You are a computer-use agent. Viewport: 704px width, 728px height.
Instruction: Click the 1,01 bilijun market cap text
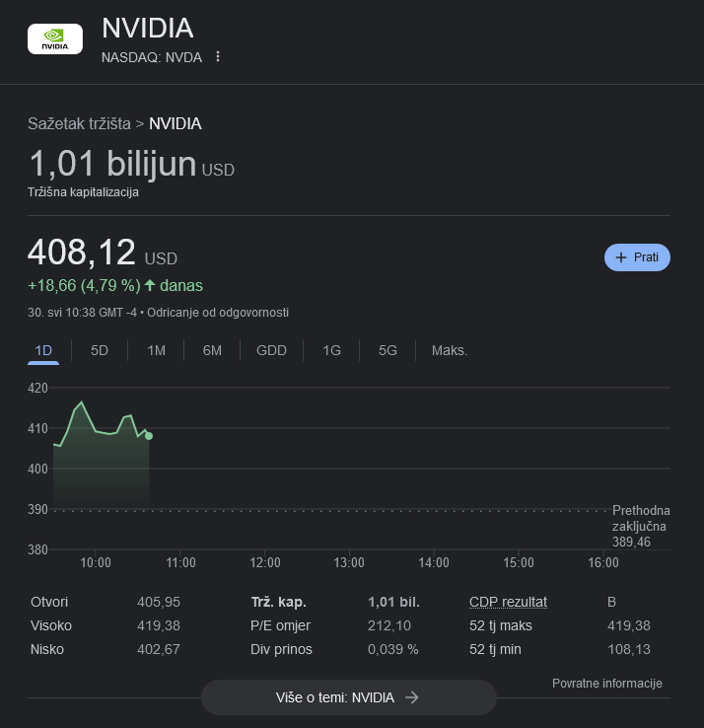(x=112, y=164)
